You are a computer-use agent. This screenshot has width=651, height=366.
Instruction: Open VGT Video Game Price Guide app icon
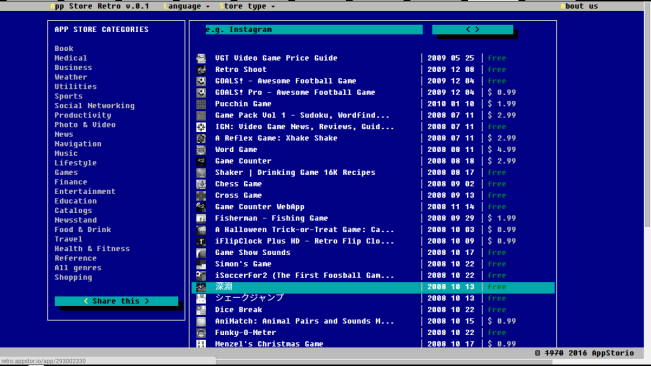[201, 58]
